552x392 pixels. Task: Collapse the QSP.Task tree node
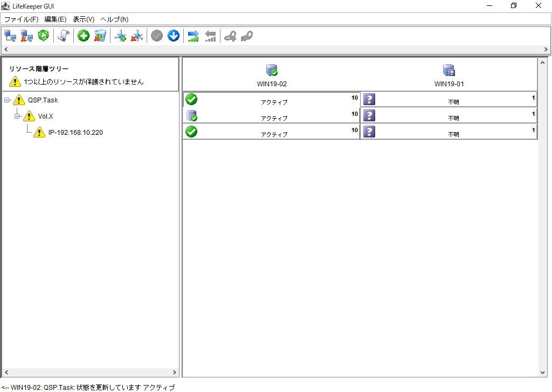coord(7,100)
